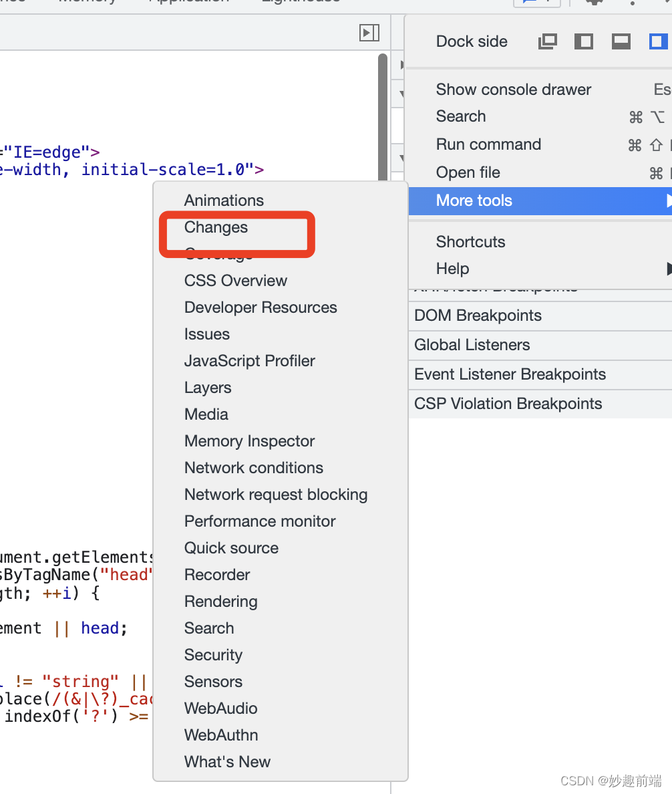
Task: Expand CSP Violation Breakpoints section
Action: tap(540, 404)
